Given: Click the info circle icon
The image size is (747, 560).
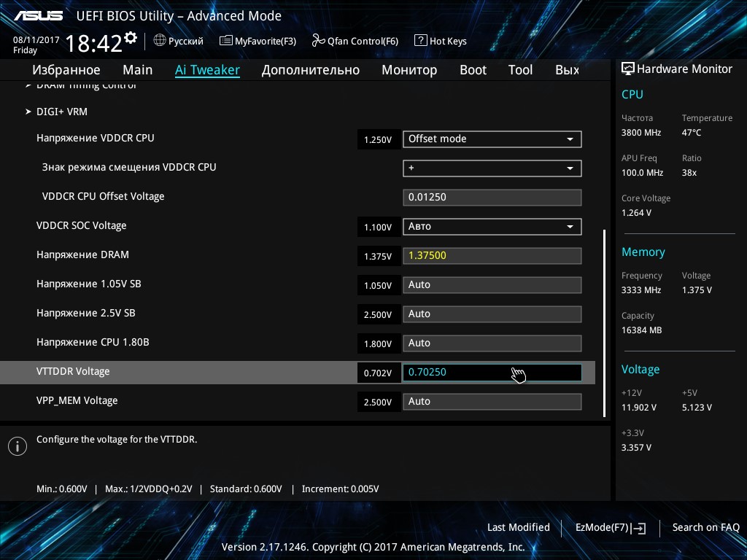Looking at the screenshot, I should pyautogui.click(x=18, y=446).
